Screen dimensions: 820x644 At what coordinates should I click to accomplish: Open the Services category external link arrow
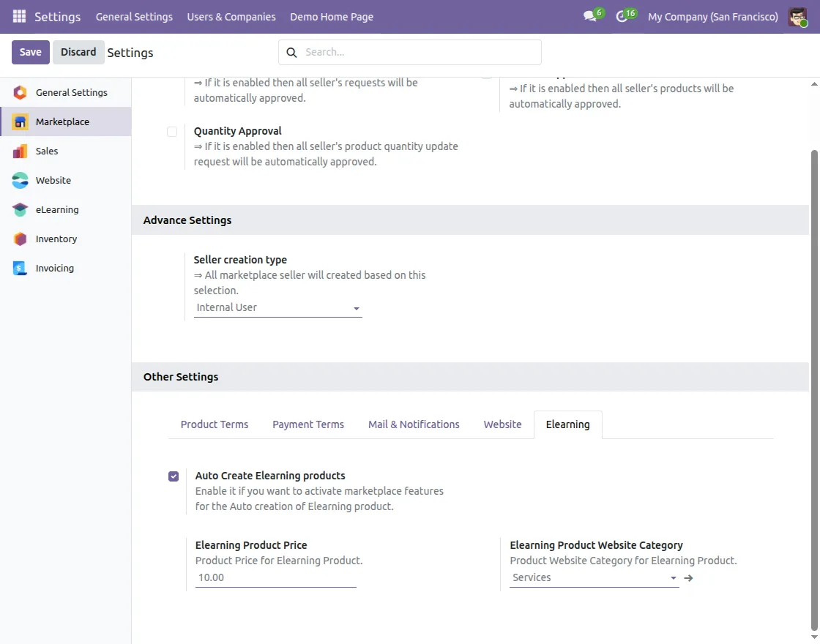688,577
